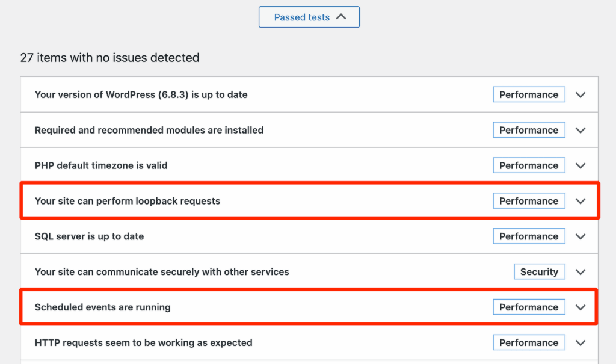The width and height of the screenshot is (616, 364).
Task: Click the Security badge on secure communication row
Action: [x=539, y=272]
